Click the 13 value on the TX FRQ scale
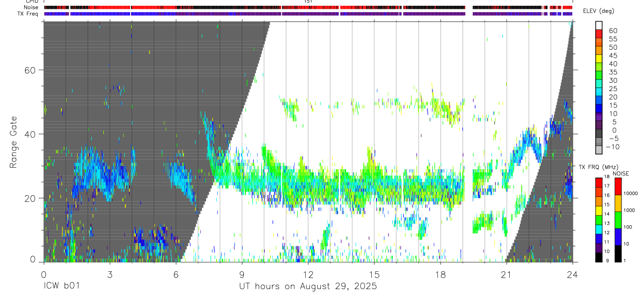Viewport: 644px width, 297px height. pyautogui.click(x=606, y=224)
